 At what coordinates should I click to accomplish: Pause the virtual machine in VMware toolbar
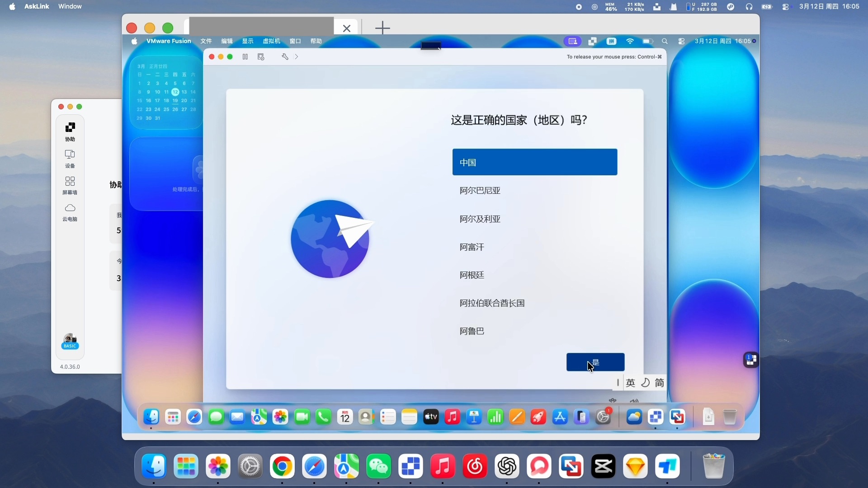pyautogui.click(x=245, y=57)
